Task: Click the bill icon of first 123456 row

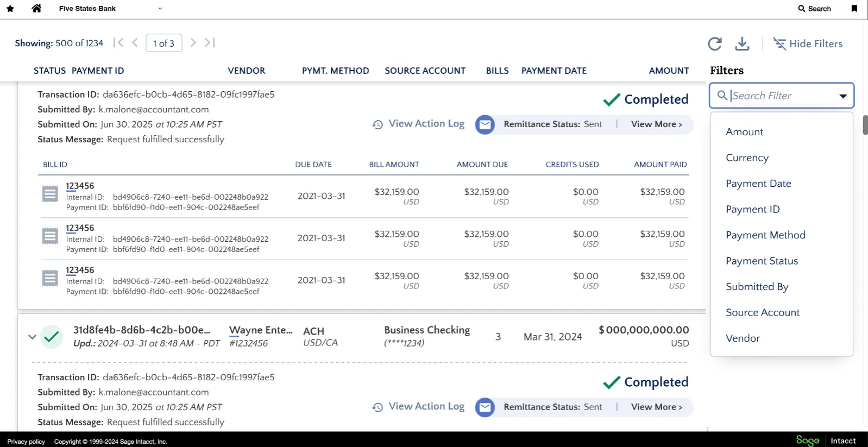Action: click(50, 194)
